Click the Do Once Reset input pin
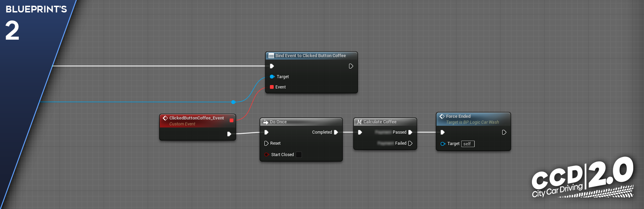This screenshot has height=209, width=644. 266,143
